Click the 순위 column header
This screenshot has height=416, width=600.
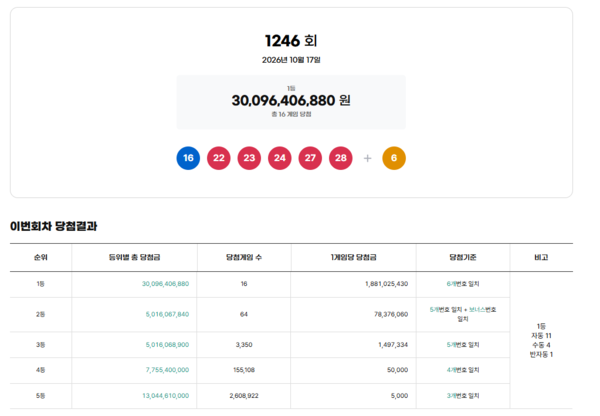(x=41, y=257)
